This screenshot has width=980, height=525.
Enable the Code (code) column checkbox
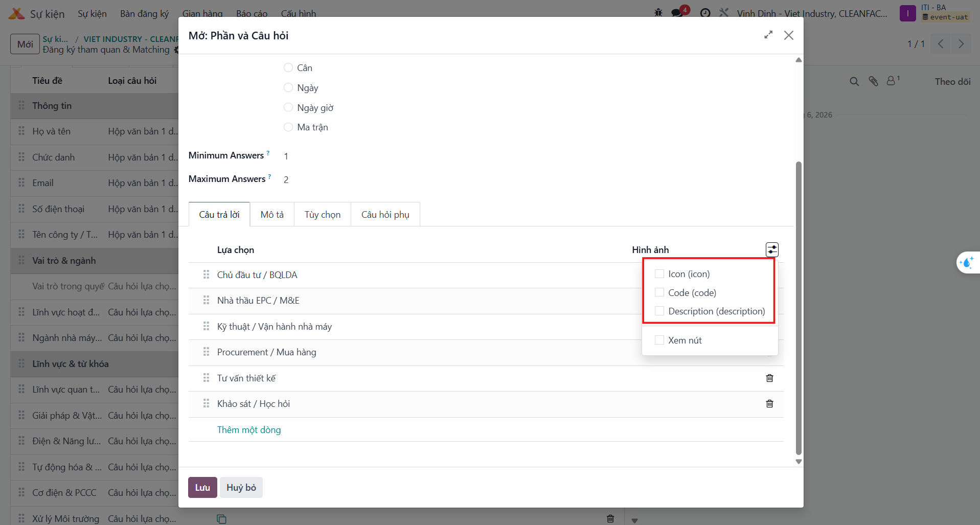[659, 292]
